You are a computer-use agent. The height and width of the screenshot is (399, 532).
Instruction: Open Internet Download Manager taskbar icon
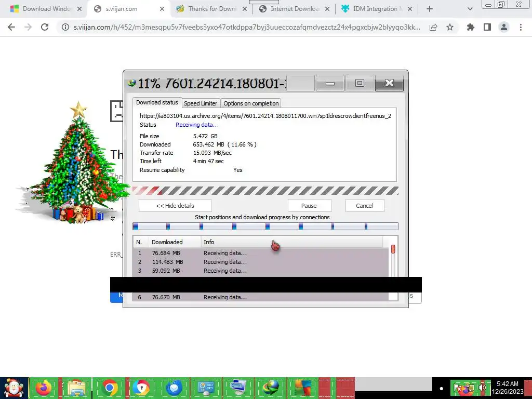click(x=270, y=388)
